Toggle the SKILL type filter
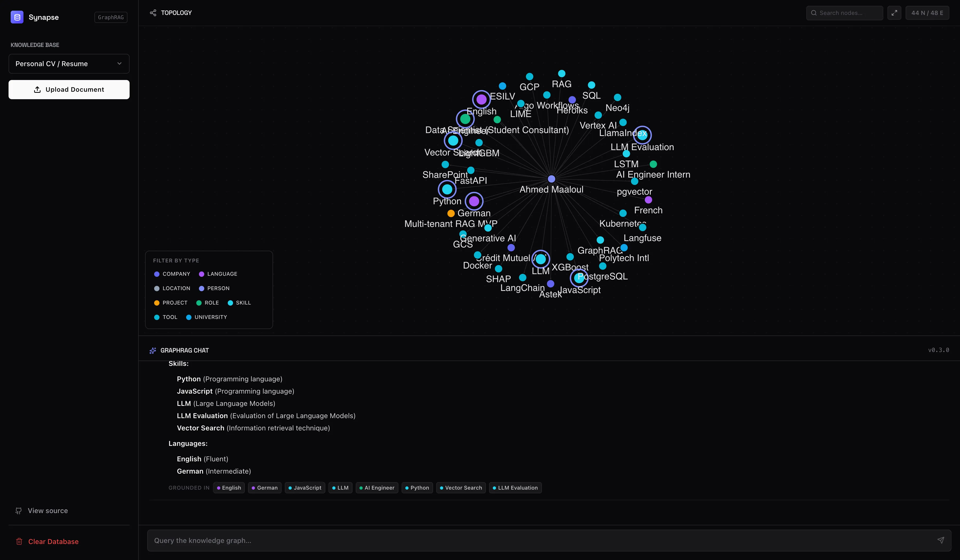This screenshot has width=960, height=560. point(239,303)
